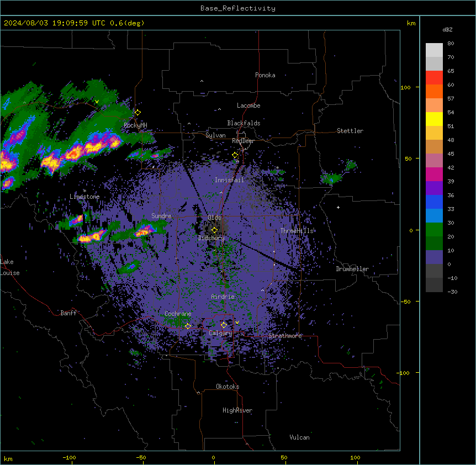Select the yellow diamond marker above Calgary label
The image size is (476, 465).
[x=224, y=325]
